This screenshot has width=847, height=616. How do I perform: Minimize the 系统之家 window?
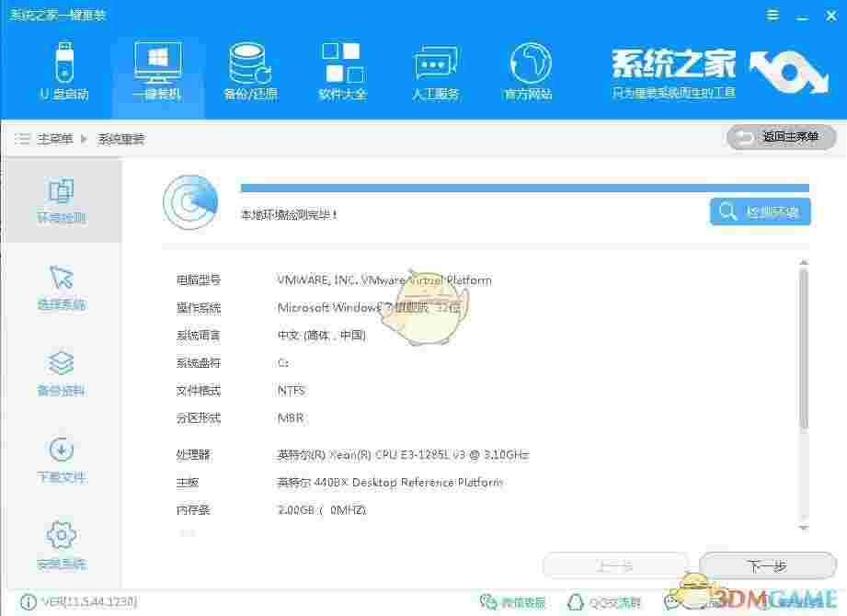(802, 17)
